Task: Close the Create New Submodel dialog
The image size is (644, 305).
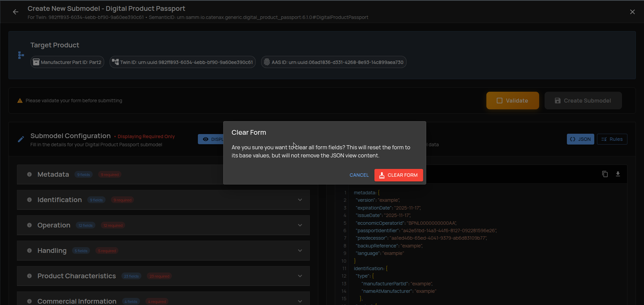Action: (632, 12)
